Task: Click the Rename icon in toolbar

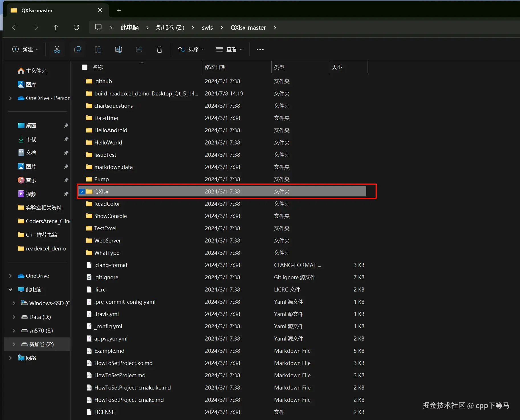Action: click(x=118, y=50)
